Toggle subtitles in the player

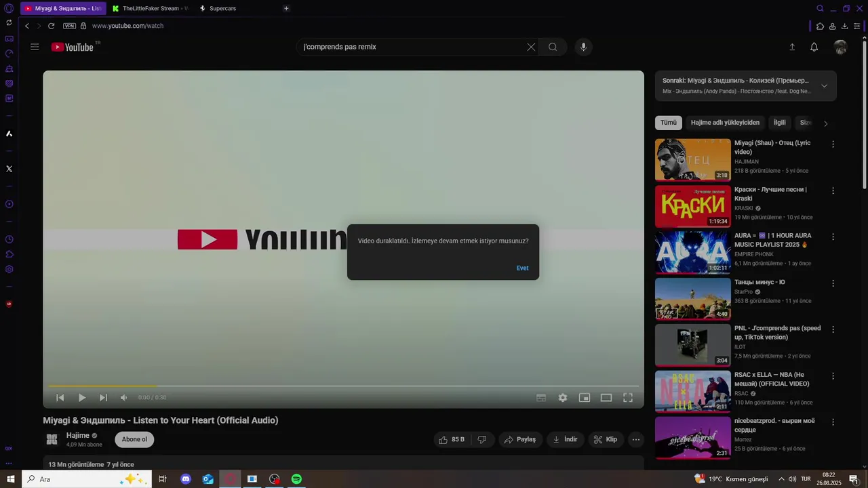coord(541,398)
